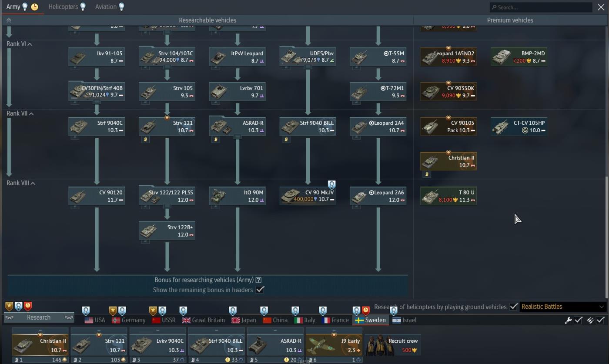Select Christian II crew slot 1
Screen dimensions: 609x364
(x=40, y=345)
